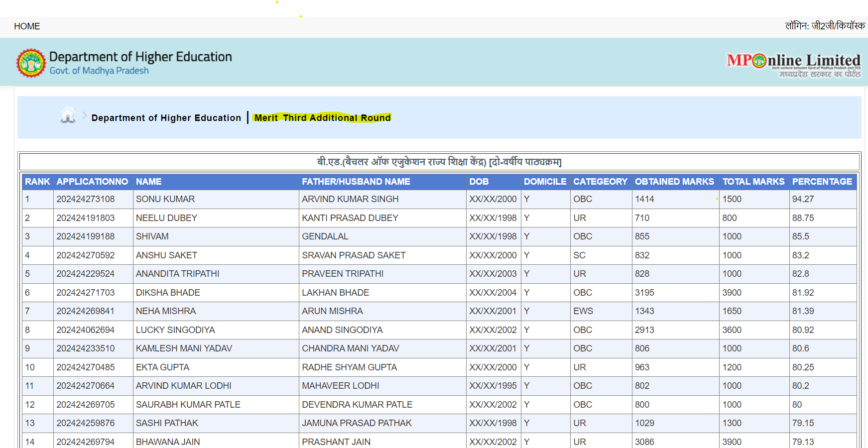Click father name PRASHANT JAIN
This screenshot has width=868, height=448.
pos(336,442)
